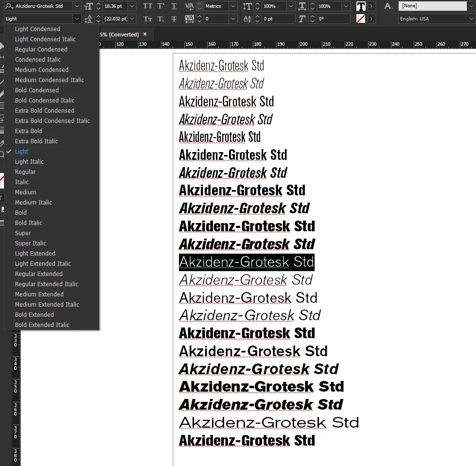Image resolution: width=476 pixels, height=466 pixels.
Task: Click the last sample line in the document
Action: tap(247, 441)
